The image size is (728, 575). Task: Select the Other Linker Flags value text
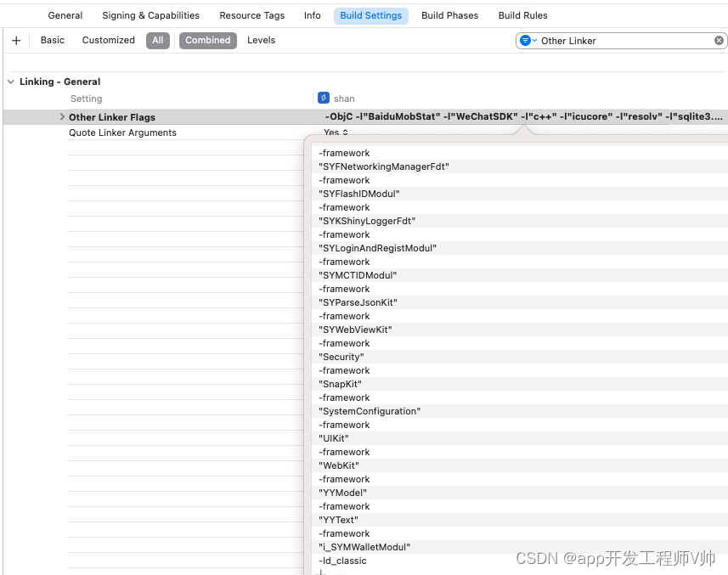[x=524, y=116]
